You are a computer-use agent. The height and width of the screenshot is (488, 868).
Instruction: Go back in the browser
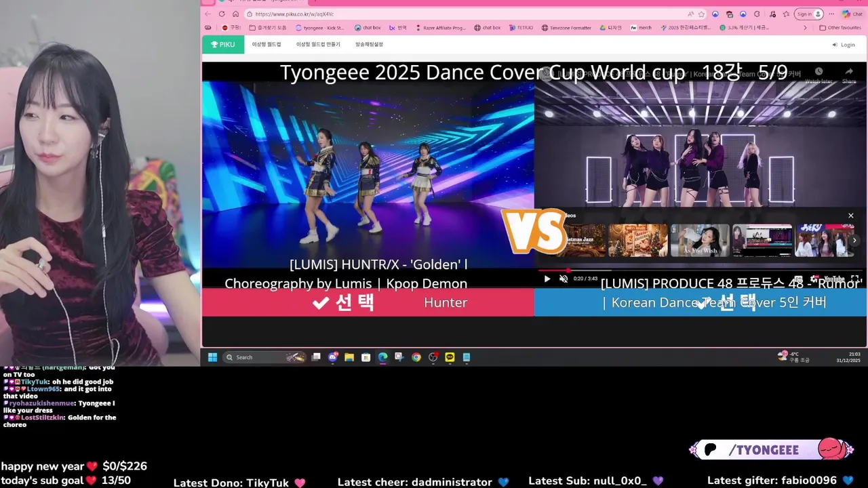(208, 14)
